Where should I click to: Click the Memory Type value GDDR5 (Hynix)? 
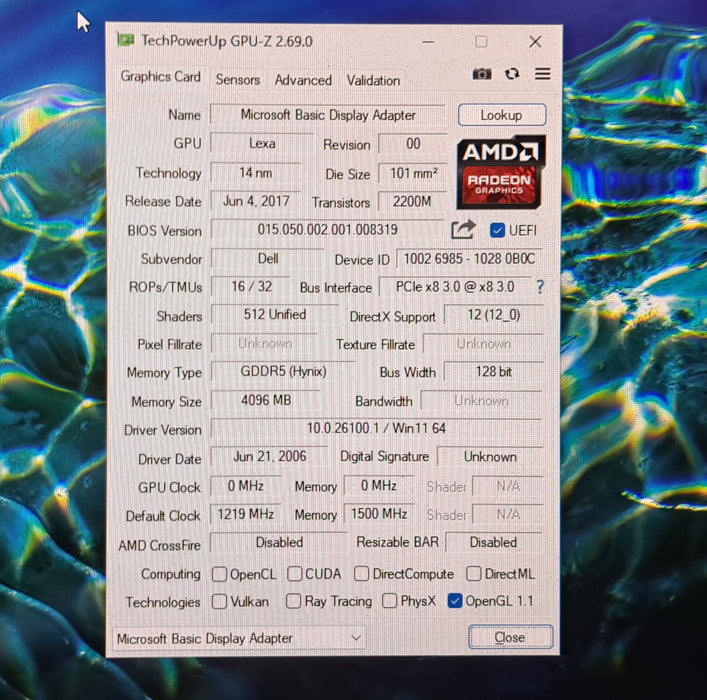click(283, 372)
